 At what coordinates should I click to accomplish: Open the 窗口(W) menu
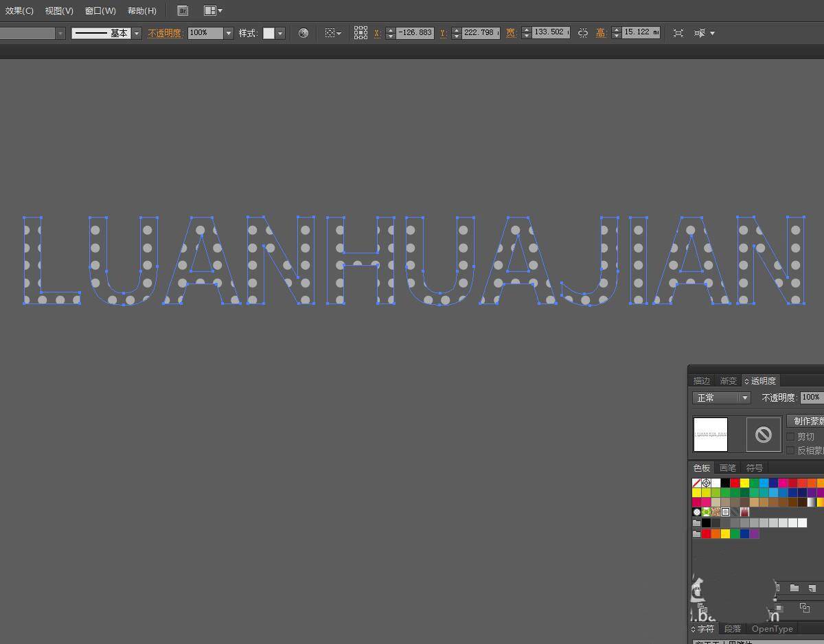point(100,11)
